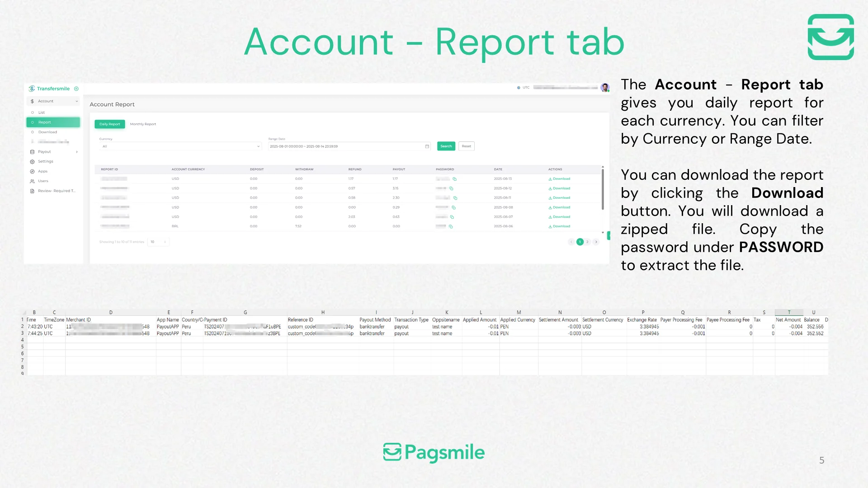Click the Transfersmile logo icon

point(32,89)
